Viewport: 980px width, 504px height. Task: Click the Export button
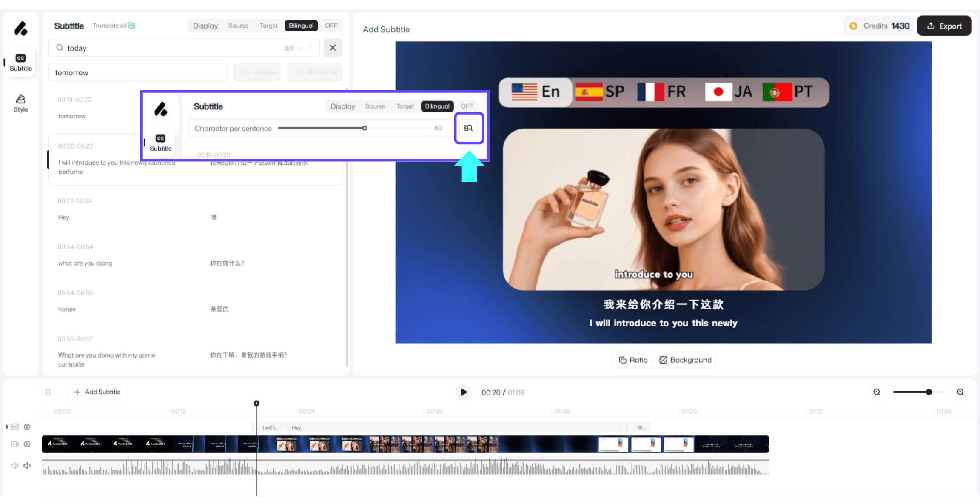tap(944, 26)
